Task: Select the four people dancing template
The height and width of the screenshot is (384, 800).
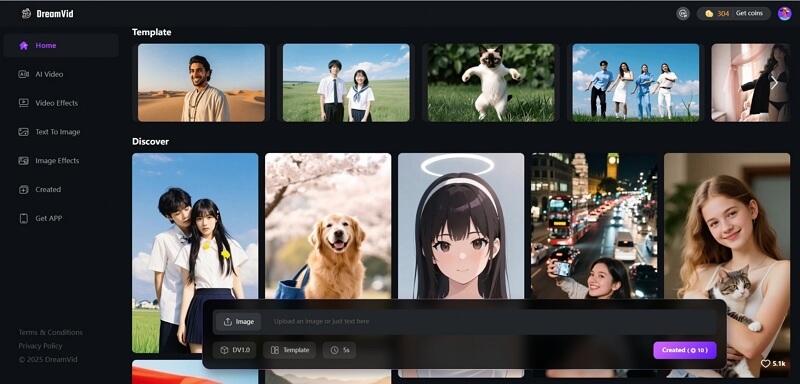Action: coord(636,83)
